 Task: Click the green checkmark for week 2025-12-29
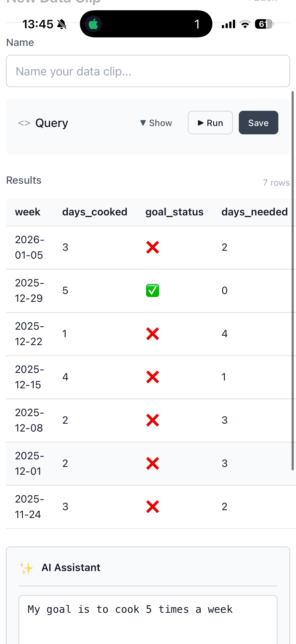(x=152, y=291)
